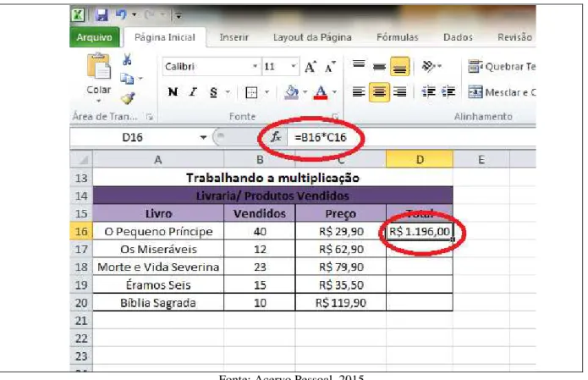The image size is (588, 380).
Task: Click the Select All corner button
Action: [81, 159]
